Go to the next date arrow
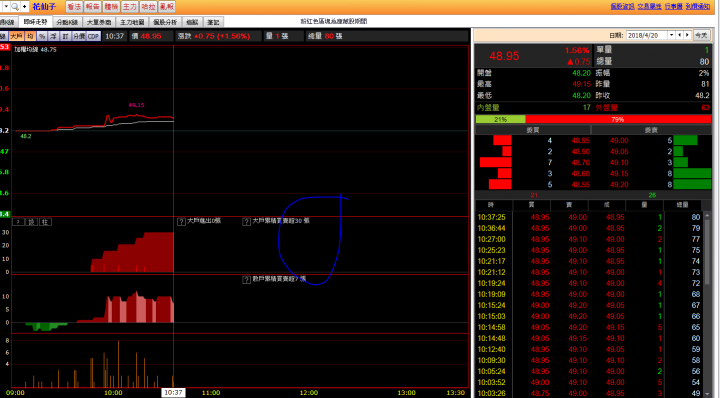The image size is (720, 398). coord(687,35)
